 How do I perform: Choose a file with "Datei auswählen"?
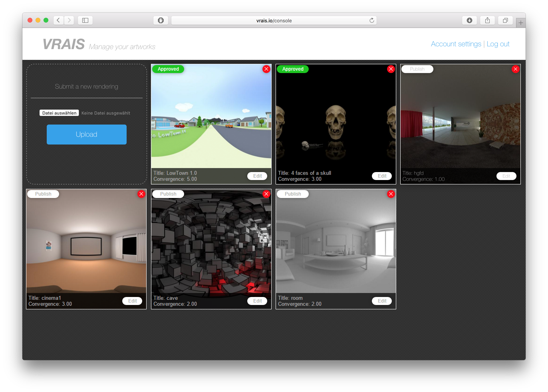59,113
